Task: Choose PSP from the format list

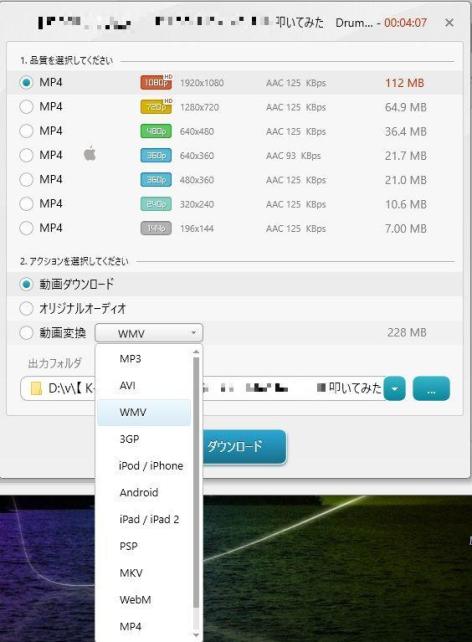Action: coord(144,546)
